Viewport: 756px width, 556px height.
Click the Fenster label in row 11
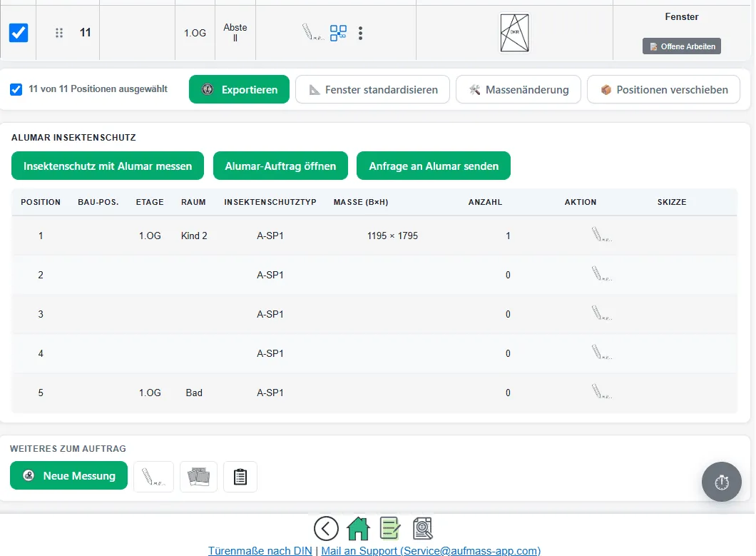point(681,17)
